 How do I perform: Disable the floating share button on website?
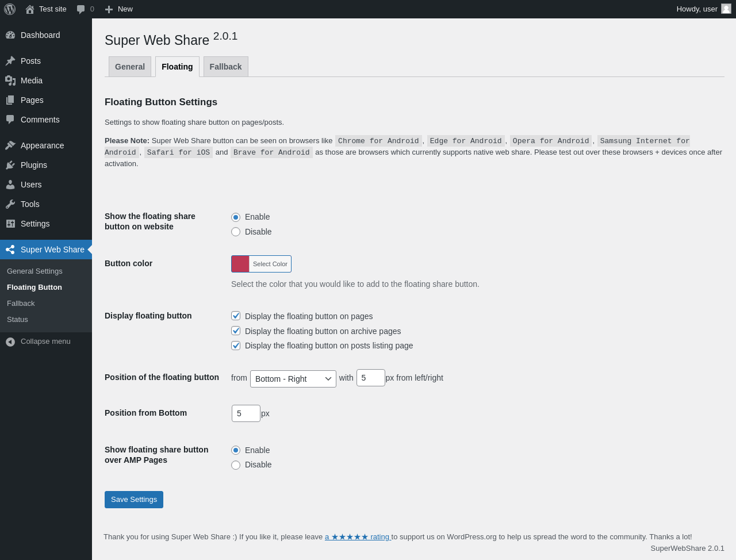[236, 232]
